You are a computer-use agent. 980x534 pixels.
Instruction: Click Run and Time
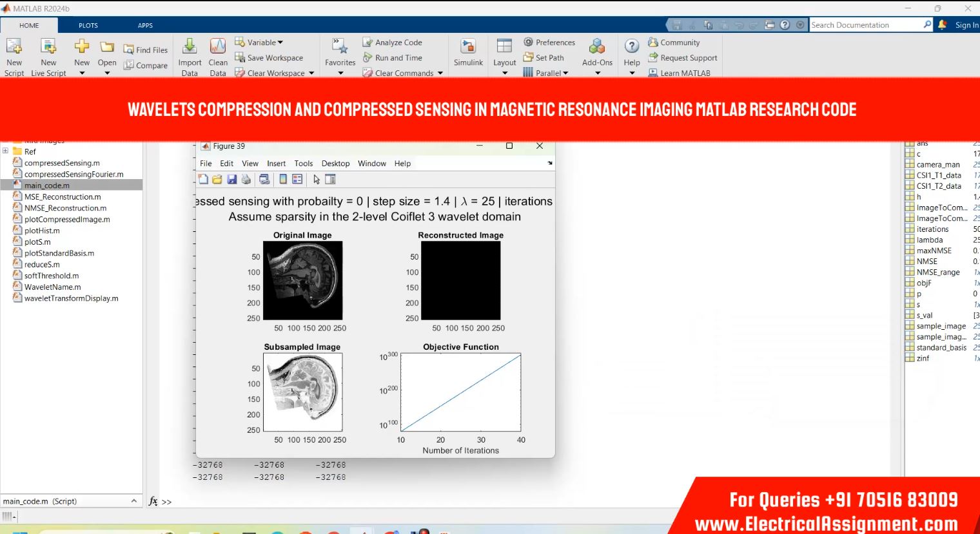(x=392, y=57)
